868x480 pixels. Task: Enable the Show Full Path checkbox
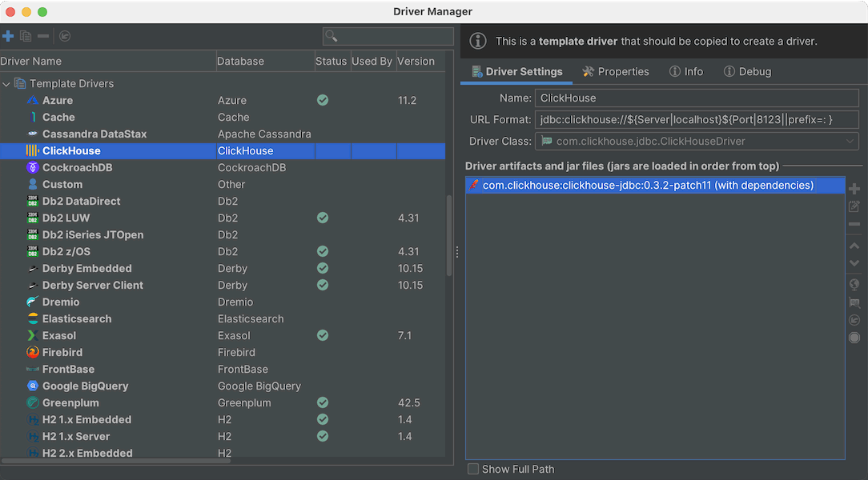pyautogui.click(x=473, y=470)
